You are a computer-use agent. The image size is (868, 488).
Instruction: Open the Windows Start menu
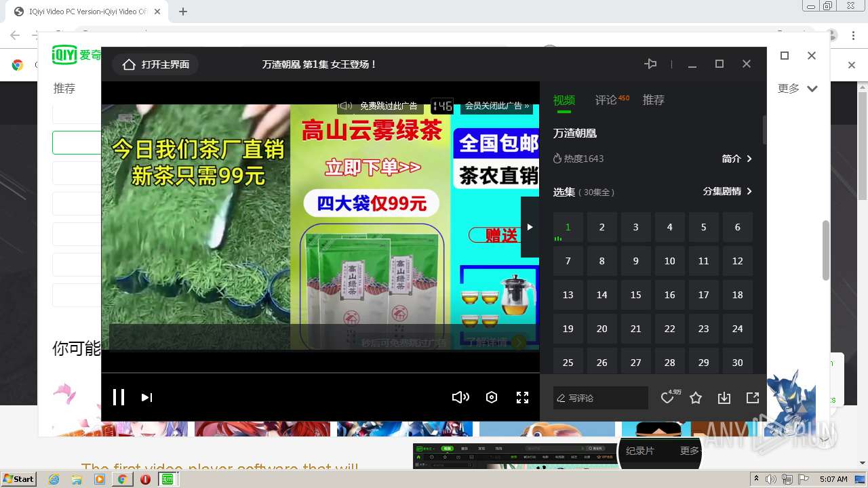(x=19, y=479)
